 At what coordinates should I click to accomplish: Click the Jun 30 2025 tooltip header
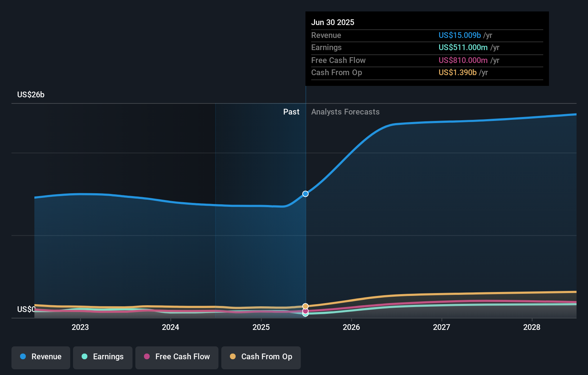point(333,22)
